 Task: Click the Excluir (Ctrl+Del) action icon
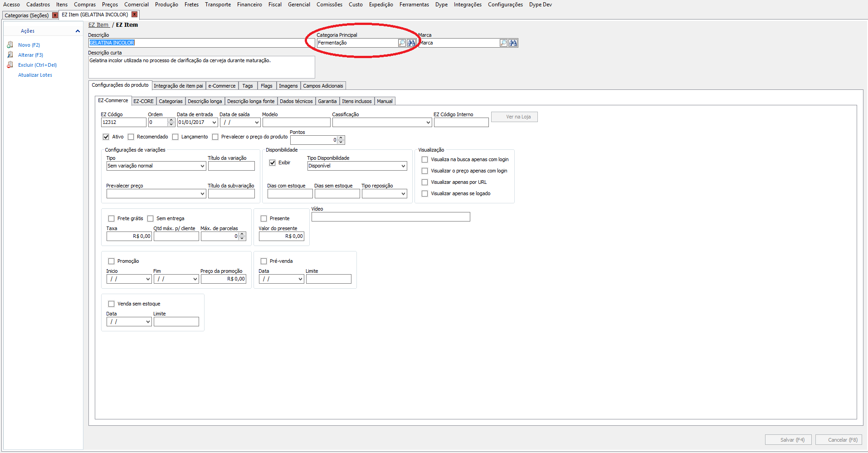point(10,65)
